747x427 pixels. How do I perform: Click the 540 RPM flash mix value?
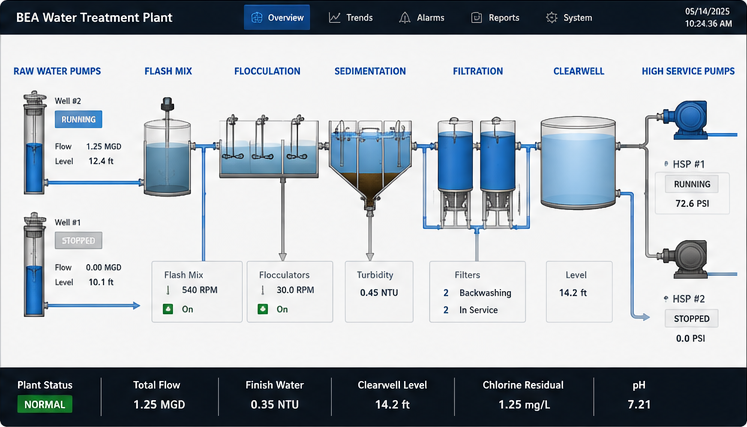coord(200,290)
